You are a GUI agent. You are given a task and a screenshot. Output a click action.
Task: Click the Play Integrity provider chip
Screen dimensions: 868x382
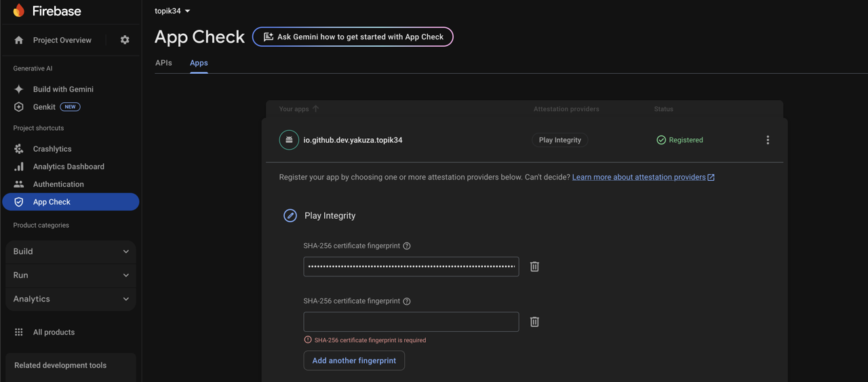click(560, 140)
